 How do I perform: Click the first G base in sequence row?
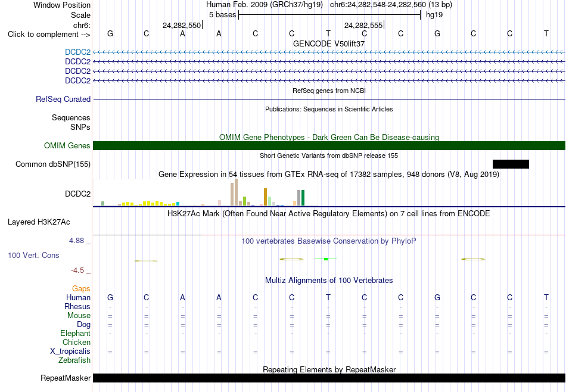pyautogui.click(x=110, y=33)
